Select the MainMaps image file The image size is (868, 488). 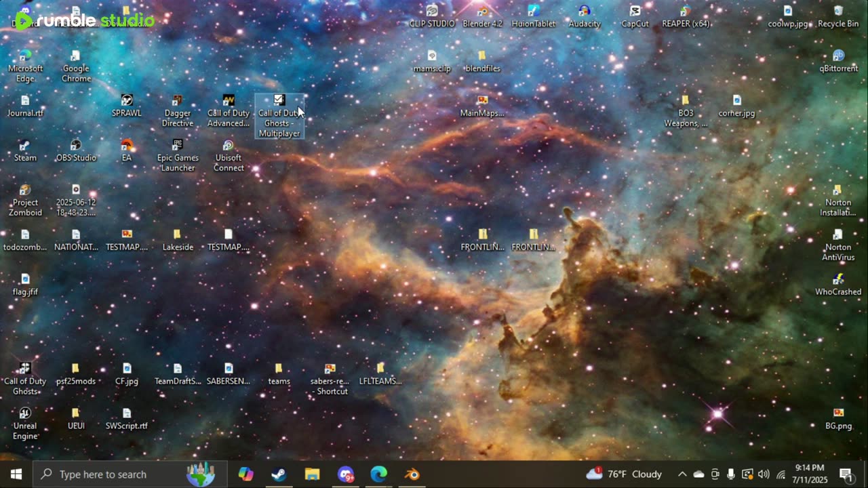point(482,106)
